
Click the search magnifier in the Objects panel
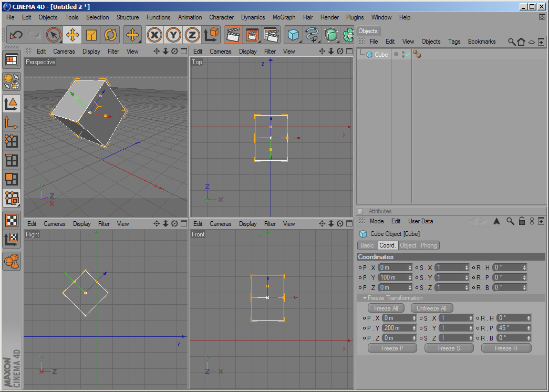point(511,42)
